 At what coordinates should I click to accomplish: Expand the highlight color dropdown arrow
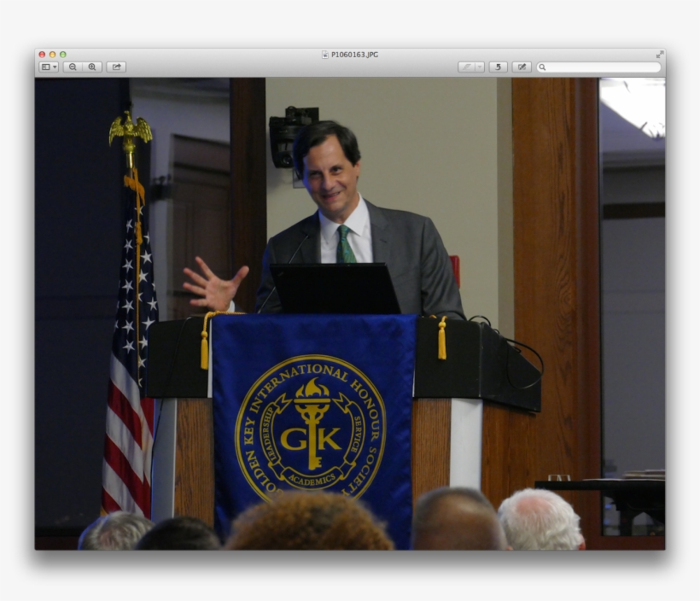[x=480, y=67]
